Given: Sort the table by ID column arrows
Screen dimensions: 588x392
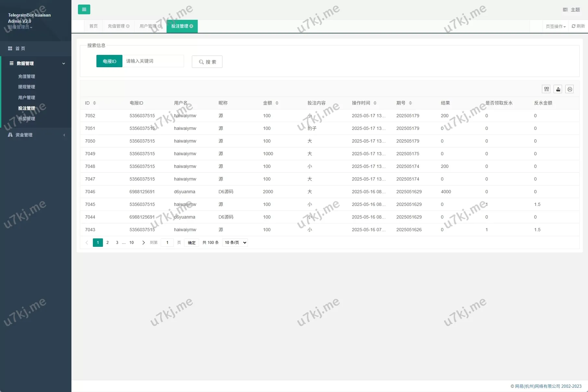Looking at the screenshot, I should [x=94, y=103].
